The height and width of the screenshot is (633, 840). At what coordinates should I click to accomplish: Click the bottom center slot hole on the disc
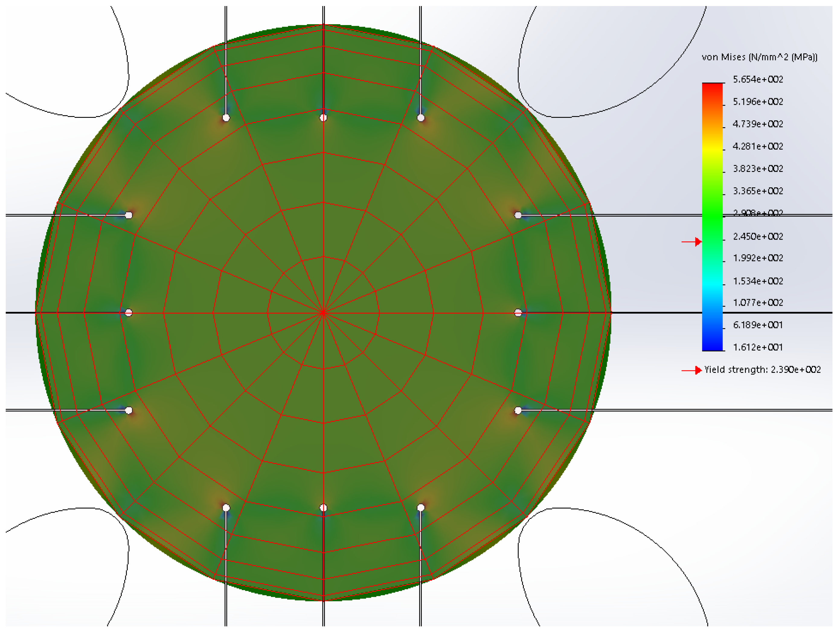click(323, 508)
